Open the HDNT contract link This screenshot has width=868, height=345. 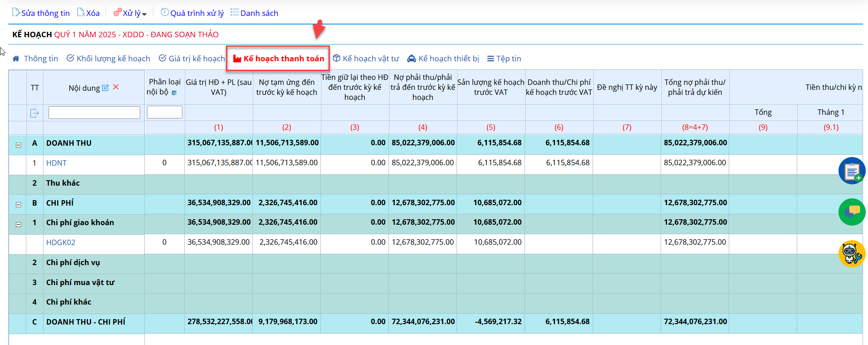tap(56, 163)
